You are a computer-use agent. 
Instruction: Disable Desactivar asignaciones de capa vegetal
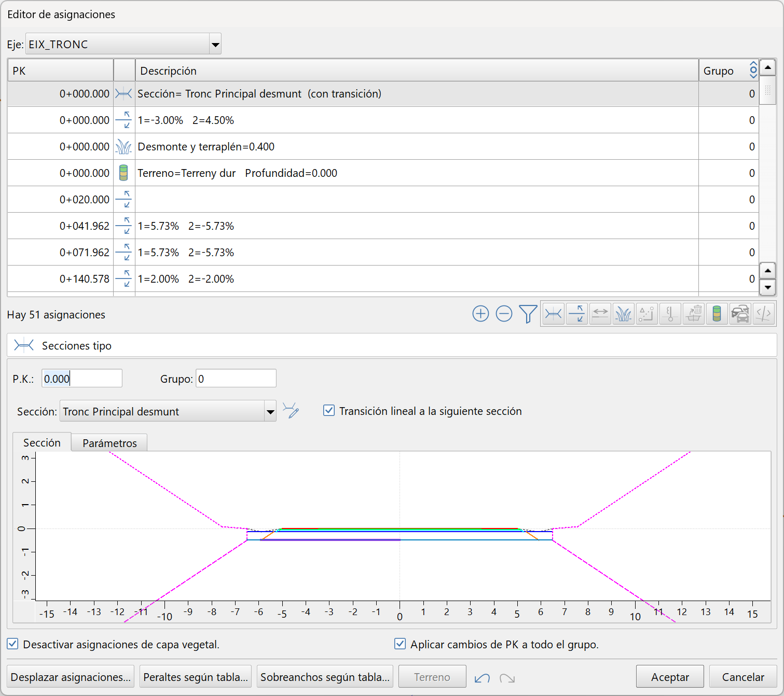click(12, 644)
